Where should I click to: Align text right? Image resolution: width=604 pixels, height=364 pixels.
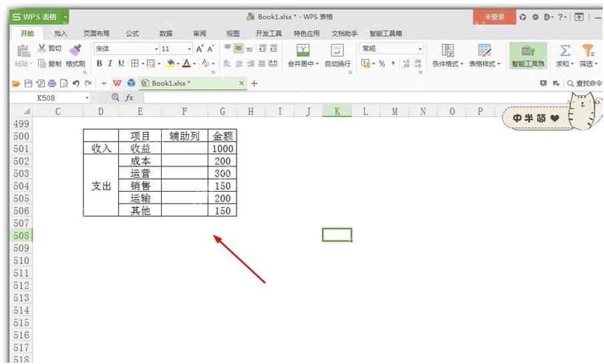pyautogui.click(x=251, y=63)
